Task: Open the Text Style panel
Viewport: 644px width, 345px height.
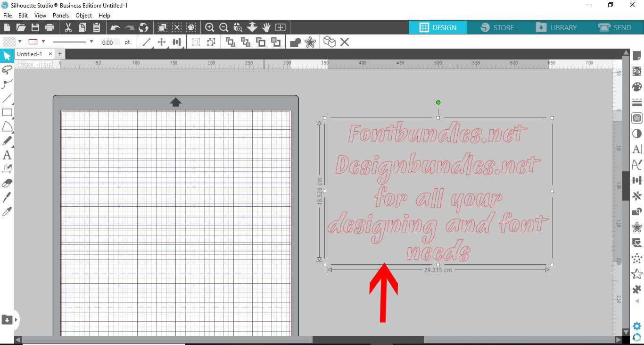Action: (636, 149)
